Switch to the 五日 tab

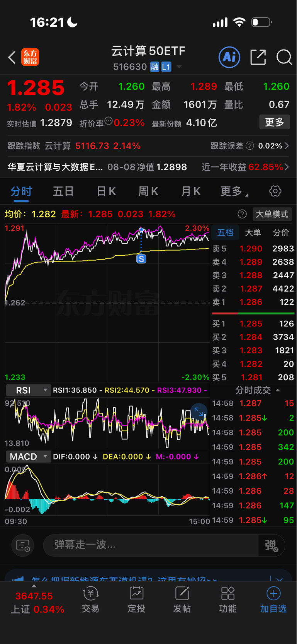(x=63, y=191)
